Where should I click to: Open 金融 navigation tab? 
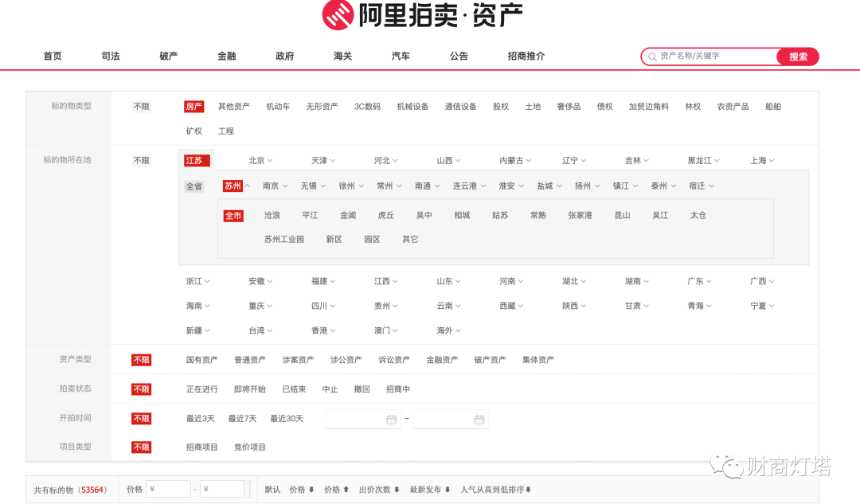click(x=227, y=56)
